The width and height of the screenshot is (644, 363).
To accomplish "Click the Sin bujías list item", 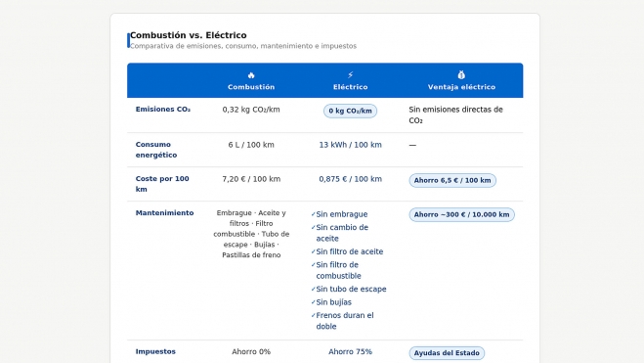I will pyautogui.click(x=331, y=302).
